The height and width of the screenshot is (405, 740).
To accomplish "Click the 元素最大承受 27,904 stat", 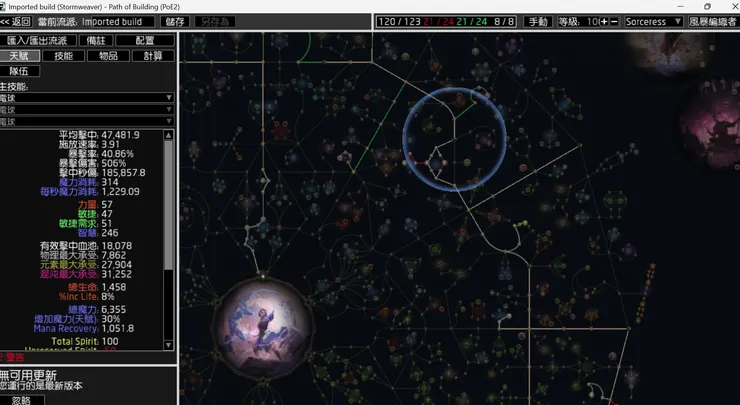I will tap(86, 265).
